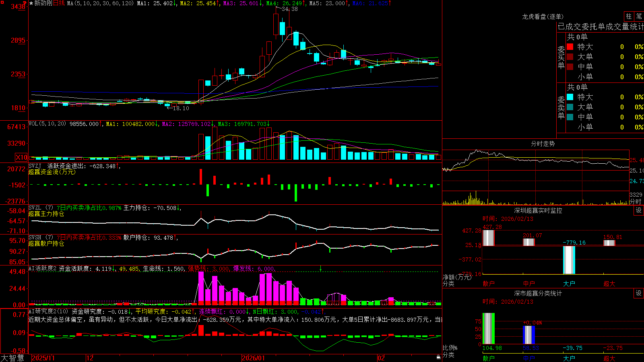Open 设 settings for 深圳超赢实时监控

[x=639, y=210]
